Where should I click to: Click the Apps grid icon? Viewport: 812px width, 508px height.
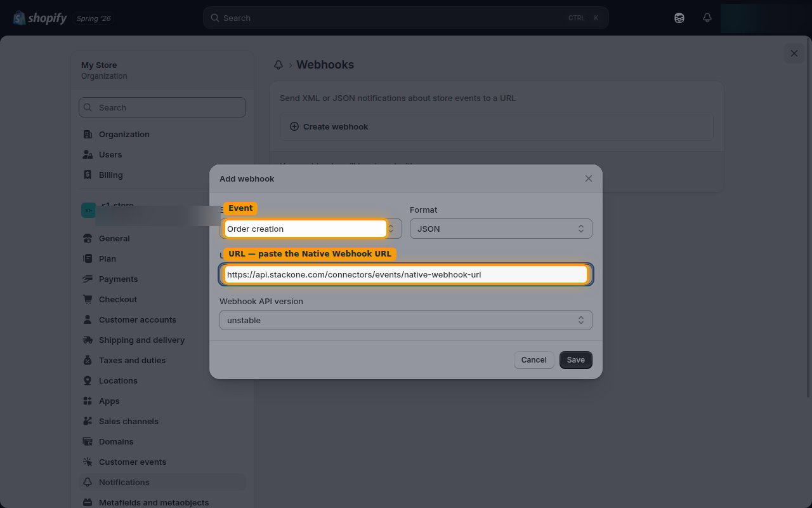point(88,401)
